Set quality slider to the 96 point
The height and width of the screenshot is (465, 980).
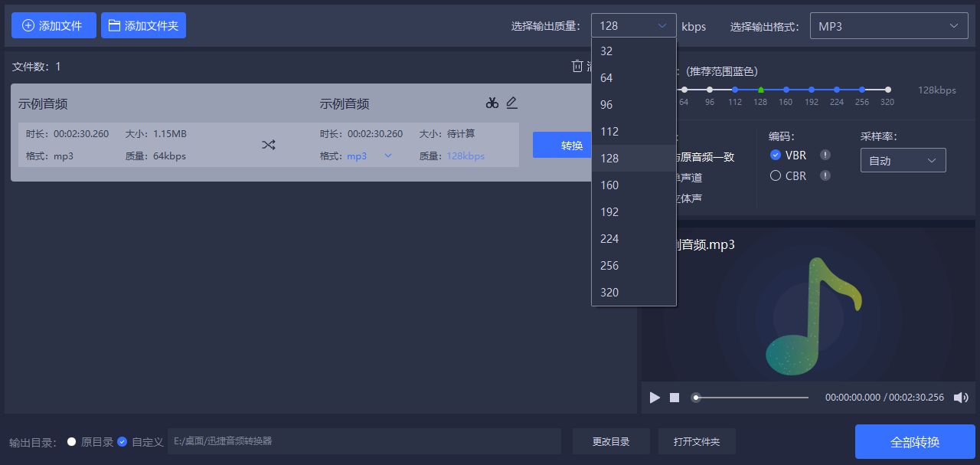pyautogui.click(x=710, y=90)
